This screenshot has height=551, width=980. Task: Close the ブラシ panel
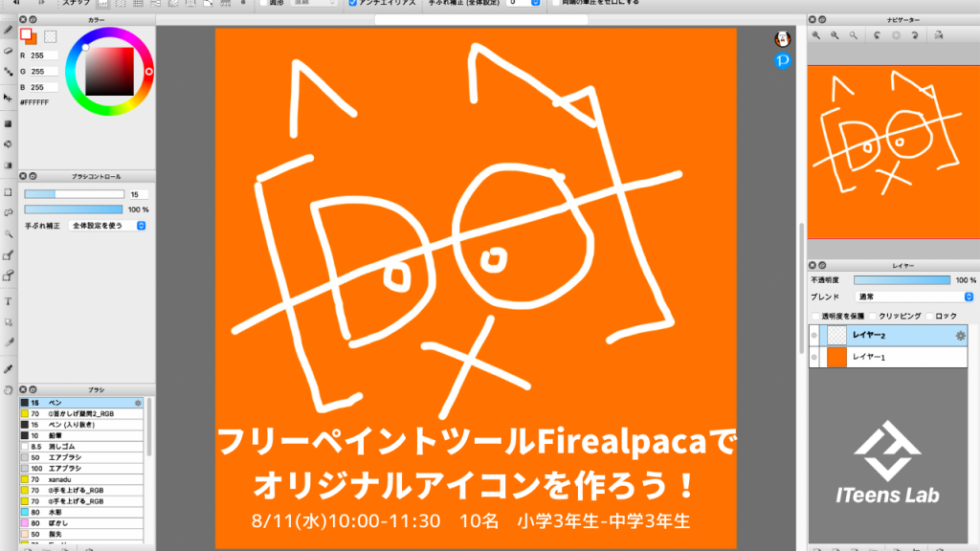click(23, 389)
